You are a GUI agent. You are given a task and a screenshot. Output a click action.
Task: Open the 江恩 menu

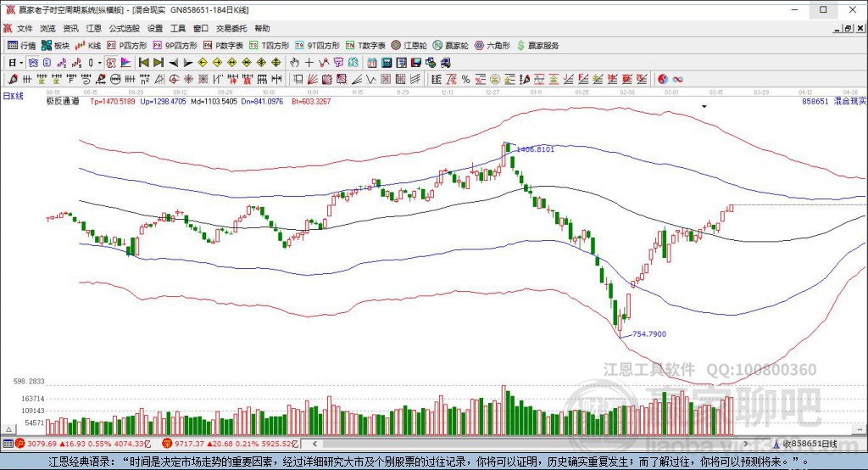[93, 28]
